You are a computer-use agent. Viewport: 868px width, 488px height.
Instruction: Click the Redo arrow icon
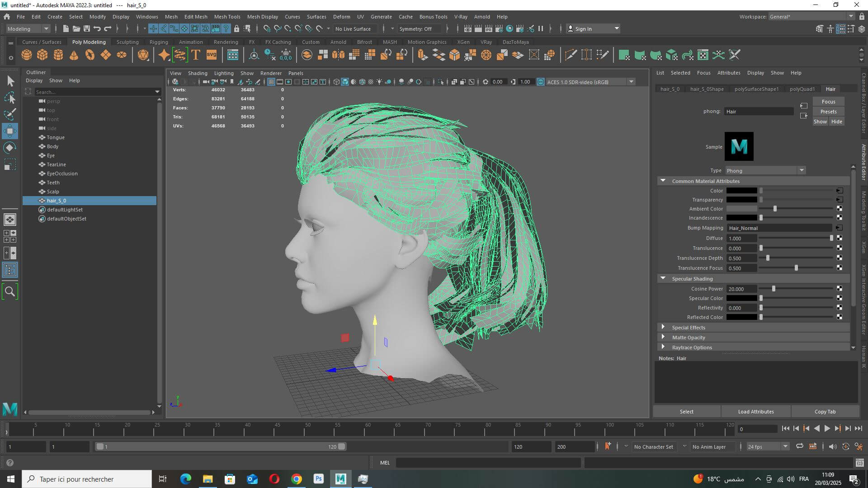pos(108,28)
